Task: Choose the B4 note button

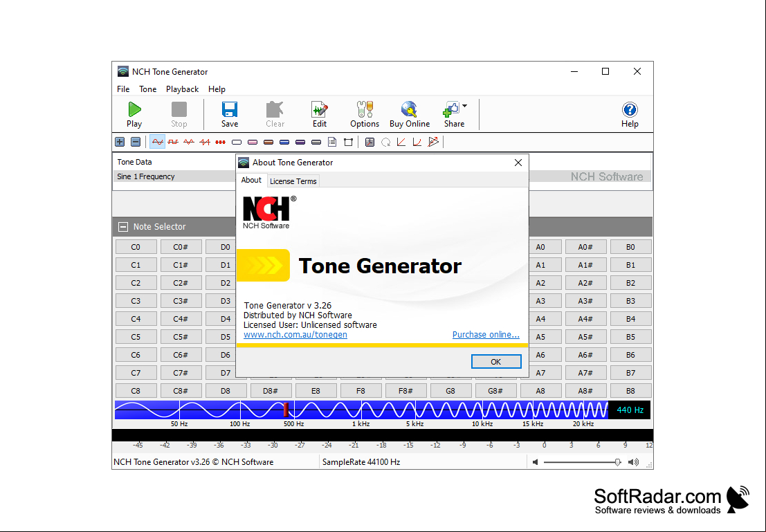Action: 630,319
